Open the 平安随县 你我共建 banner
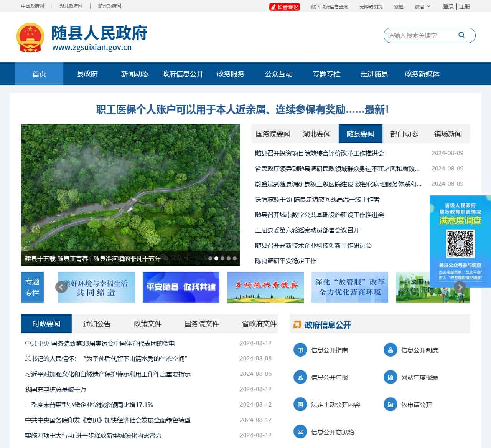The image size is (491, 448). pos(181,287)
